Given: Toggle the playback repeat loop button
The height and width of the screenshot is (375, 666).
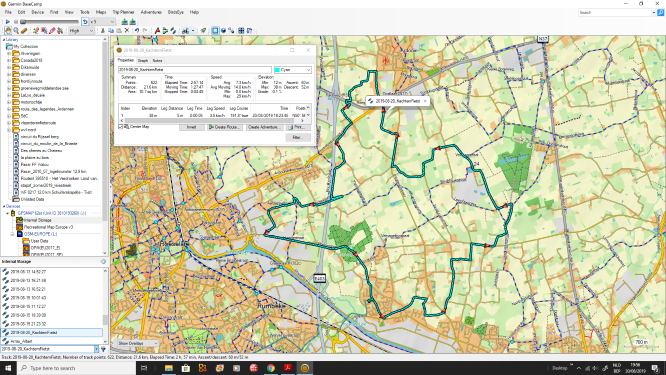Looking at the screenshot, I should [85, 21].
